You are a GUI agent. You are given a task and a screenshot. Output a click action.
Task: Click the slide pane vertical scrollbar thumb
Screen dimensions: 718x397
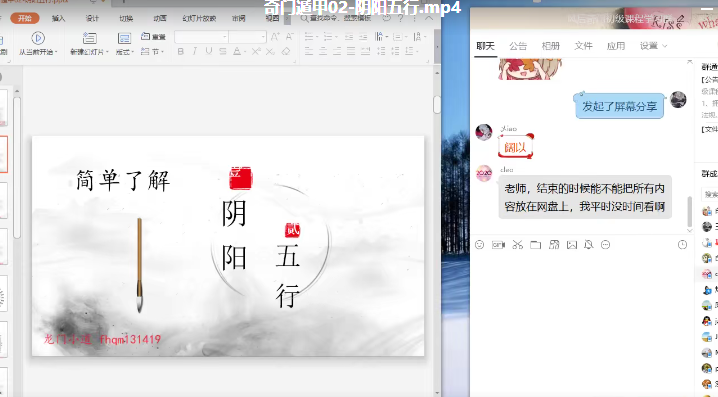coord(436,104)
